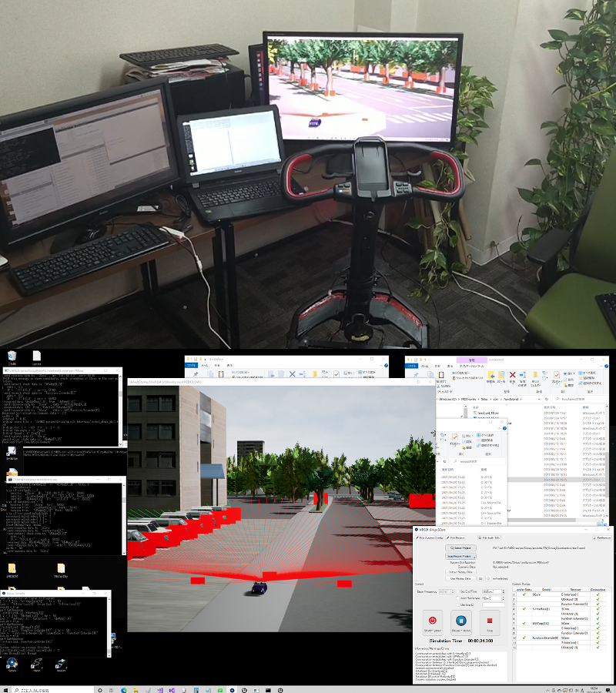Pause the simulation with the blue button
The width and height of the screenshot is (616, 693).
(x=460, y=620)
